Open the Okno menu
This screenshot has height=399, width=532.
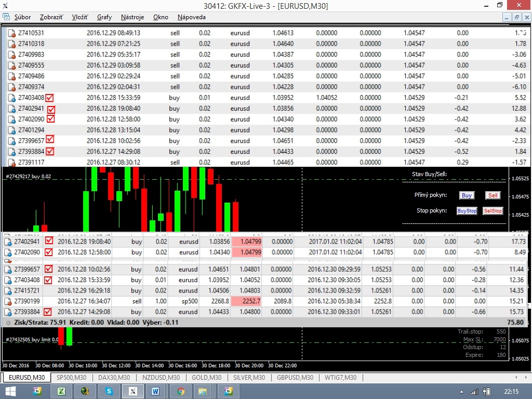[161, 17]
